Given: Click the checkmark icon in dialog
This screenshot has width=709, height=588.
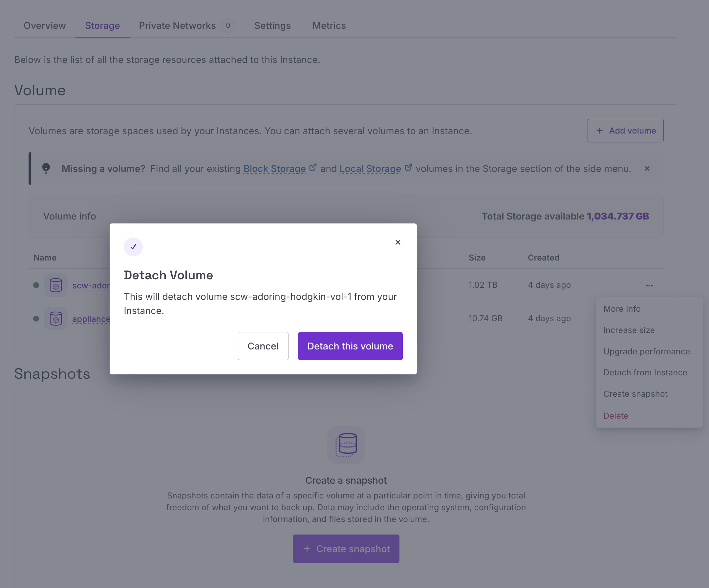Looking at the screenshot, I should [x=133, y=247].
